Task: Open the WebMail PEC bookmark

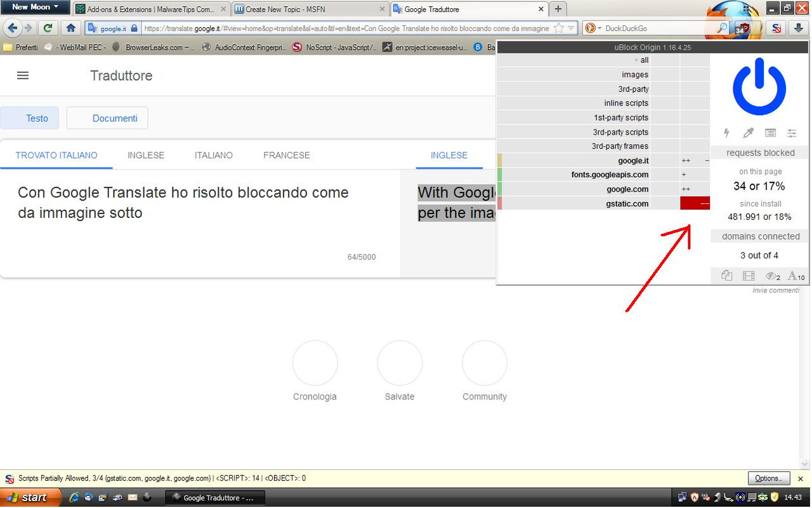Action: (75, 48)
